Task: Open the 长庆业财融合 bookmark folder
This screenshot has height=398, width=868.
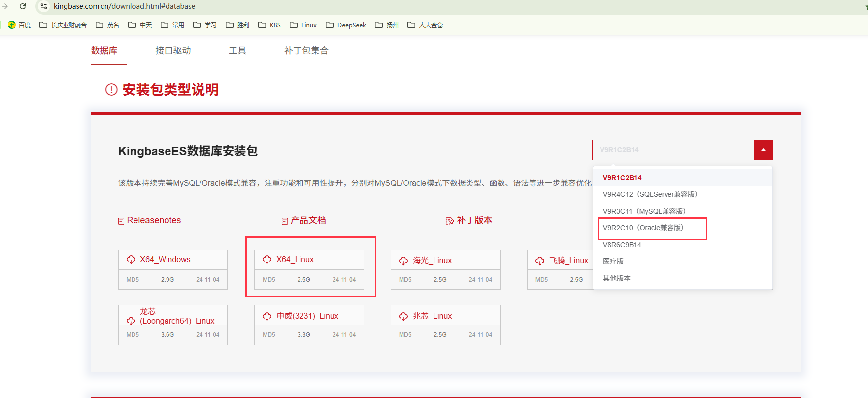Action: click(63, 25)
